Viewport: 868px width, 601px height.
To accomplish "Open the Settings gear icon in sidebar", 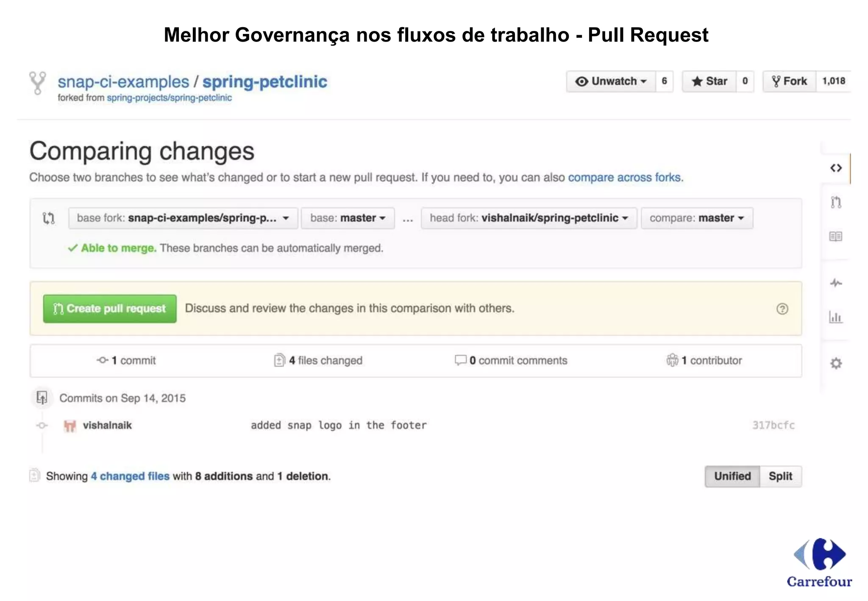I will (x=836, y=363).
